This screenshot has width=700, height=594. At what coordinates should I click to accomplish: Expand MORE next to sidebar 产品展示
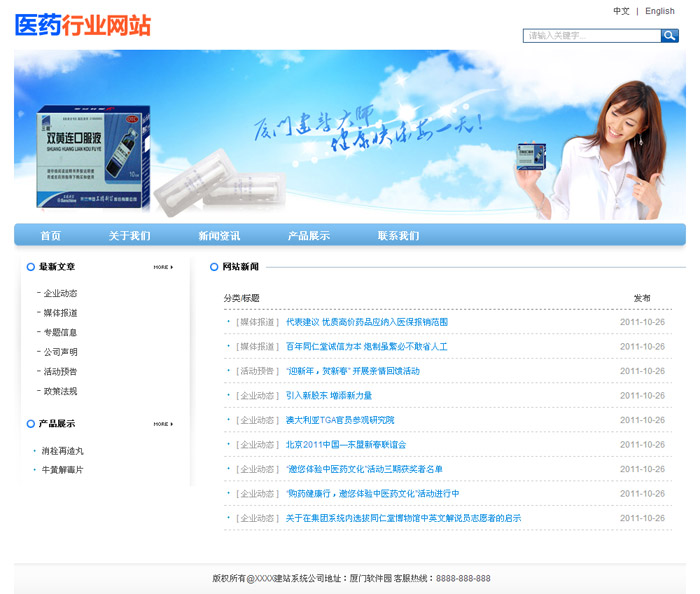point(163,424)
